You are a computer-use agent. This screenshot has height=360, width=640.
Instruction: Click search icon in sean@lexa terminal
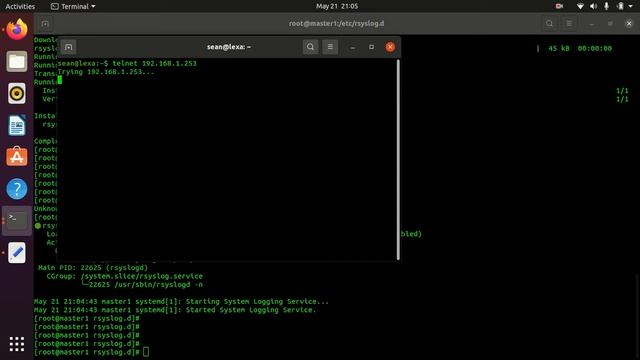pyautogui.click(x=310, y=47)
